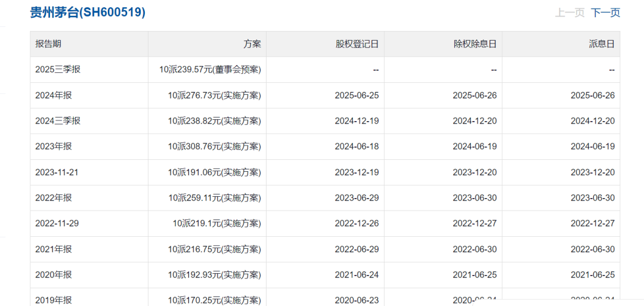Click the 派息日 column header
The width and height of the screenshot is (644, 306).
[x=602, y=44]
